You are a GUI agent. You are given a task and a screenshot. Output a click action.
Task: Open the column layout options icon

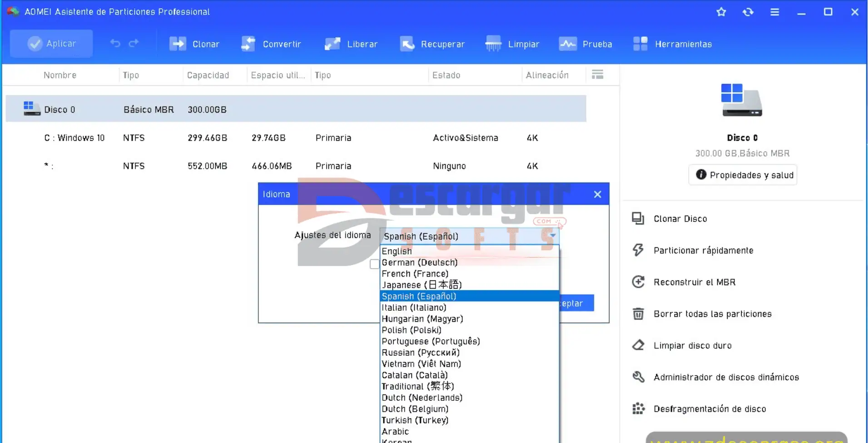coord(598,74)
